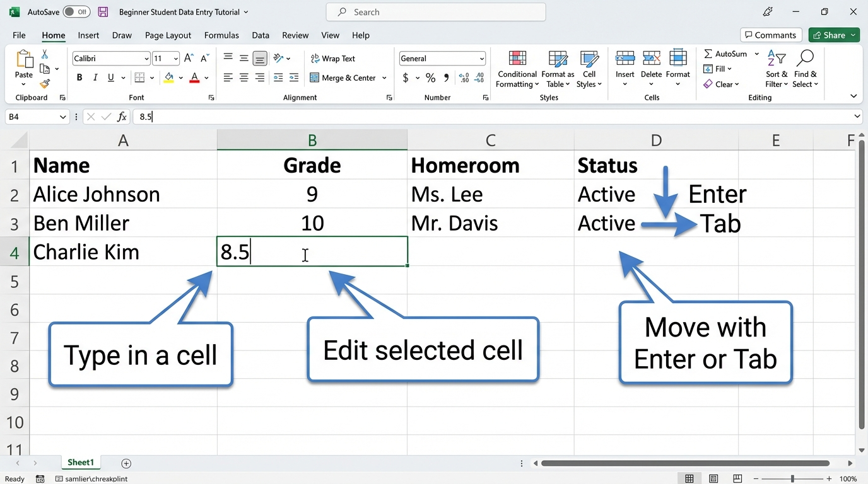Open the Comments button
Image resolution: width=868 pixels, height=484 pixels.
pos(771,35)
